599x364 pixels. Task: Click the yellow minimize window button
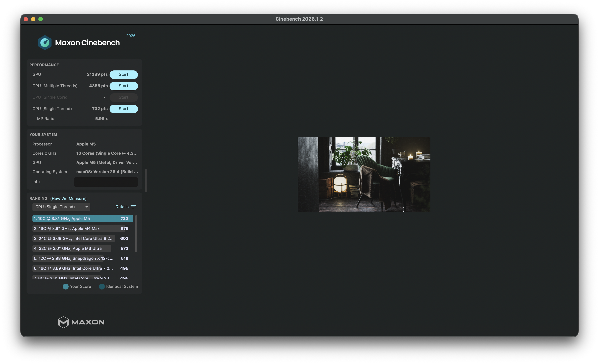[33, 19]
